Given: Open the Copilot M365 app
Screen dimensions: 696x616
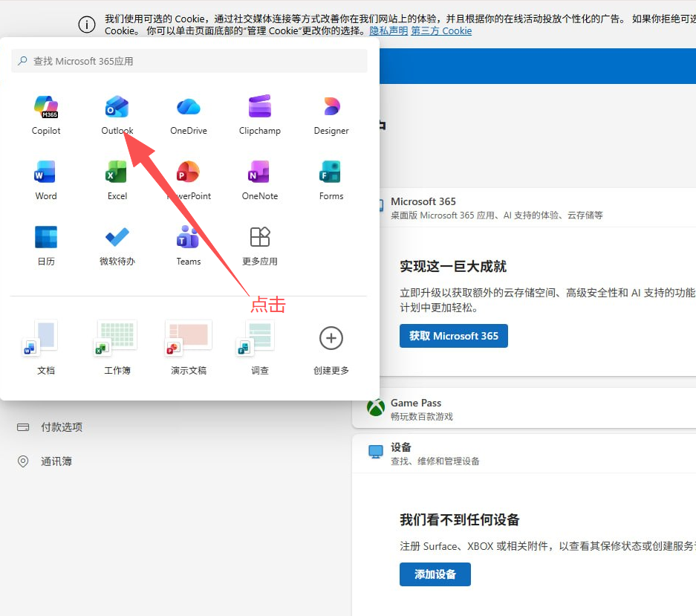Looking at the screenshot, I should pyautogui.click(x=46, y=114).
